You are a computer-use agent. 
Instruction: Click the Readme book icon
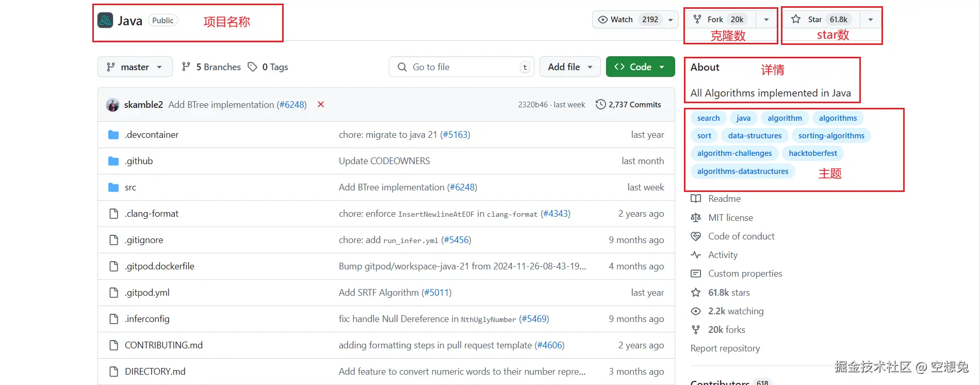coord(696,199)
